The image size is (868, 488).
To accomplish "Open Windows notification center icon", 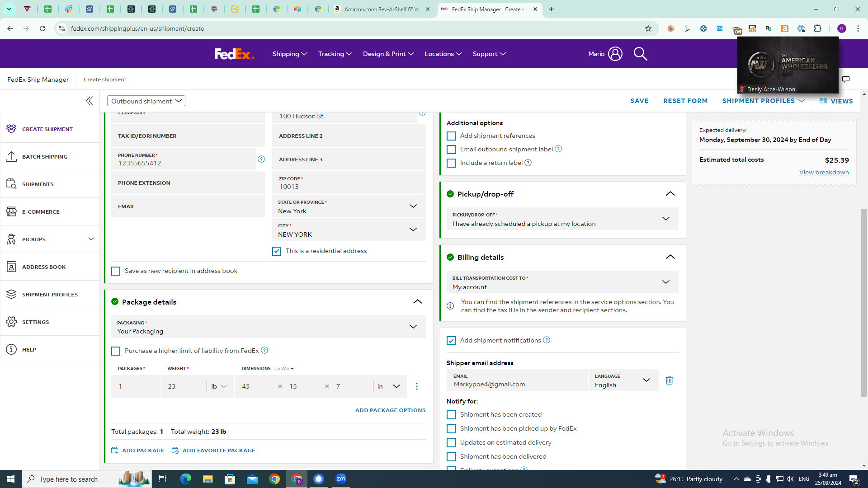I will pyautogui.click(x=854, y=479).
